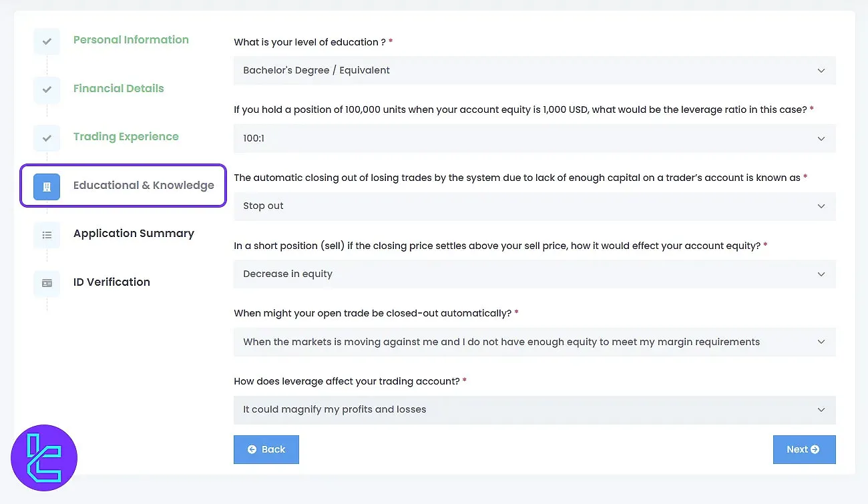Click the purple logo in the bottom-left corner

pos(44,458)
